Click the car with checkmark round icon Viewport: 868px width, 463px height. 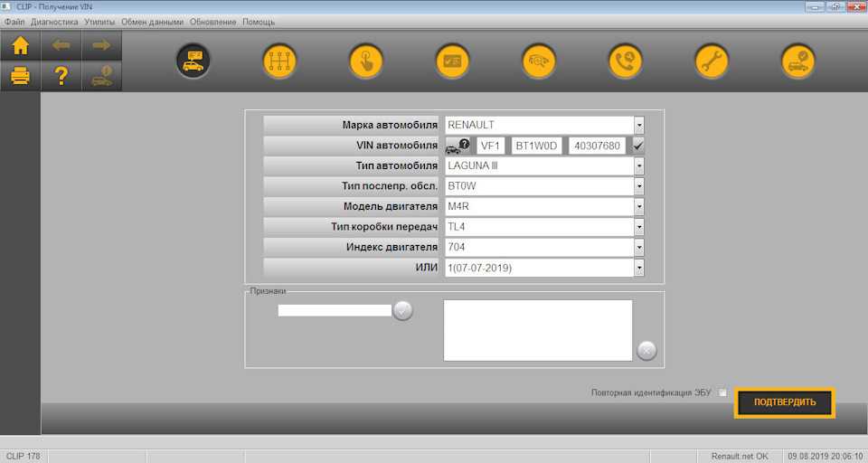798,61
